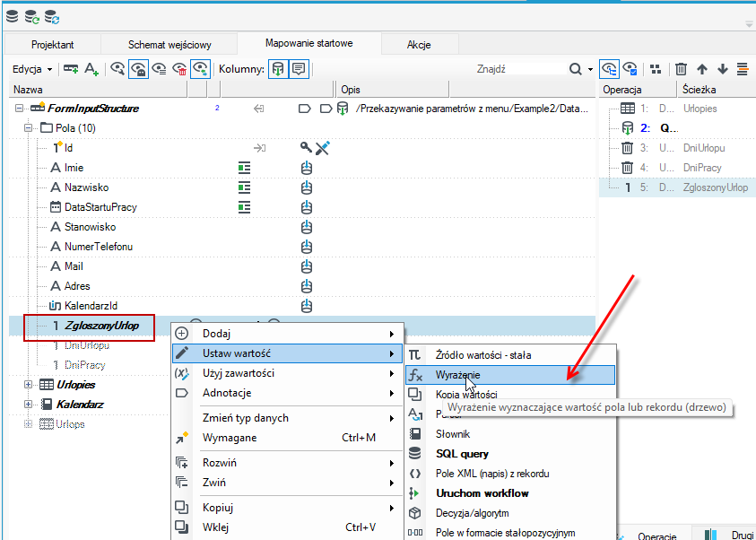Click the add text field icon (A with plus)
This screenshot has height=540, width=756.
tap(91, 69)
